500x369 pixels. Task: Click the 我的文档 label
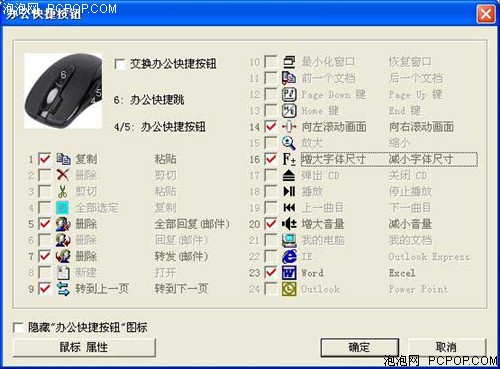coord(410,240)
